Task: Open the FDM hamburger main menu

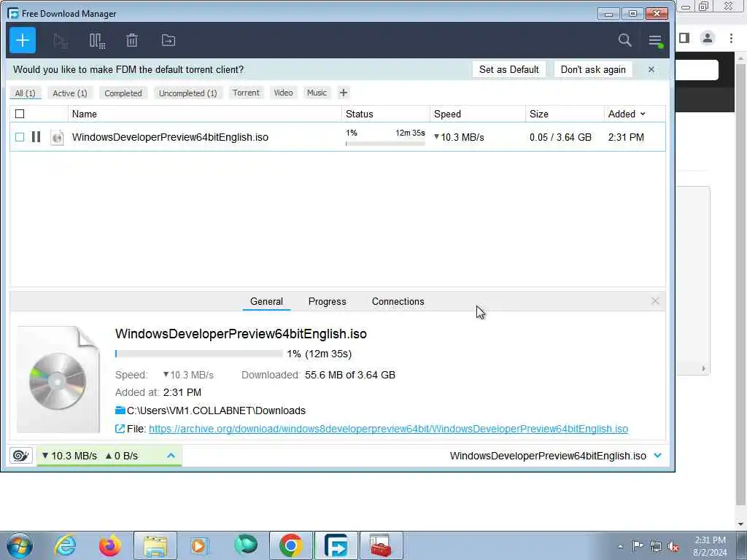Action: [x=656, y=41]
